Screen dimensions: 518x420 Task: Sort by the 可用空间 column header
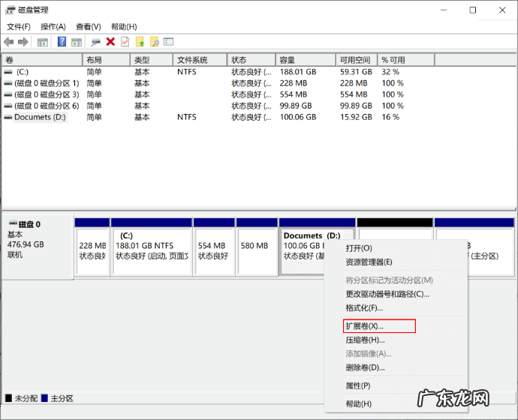click(357, 60)
